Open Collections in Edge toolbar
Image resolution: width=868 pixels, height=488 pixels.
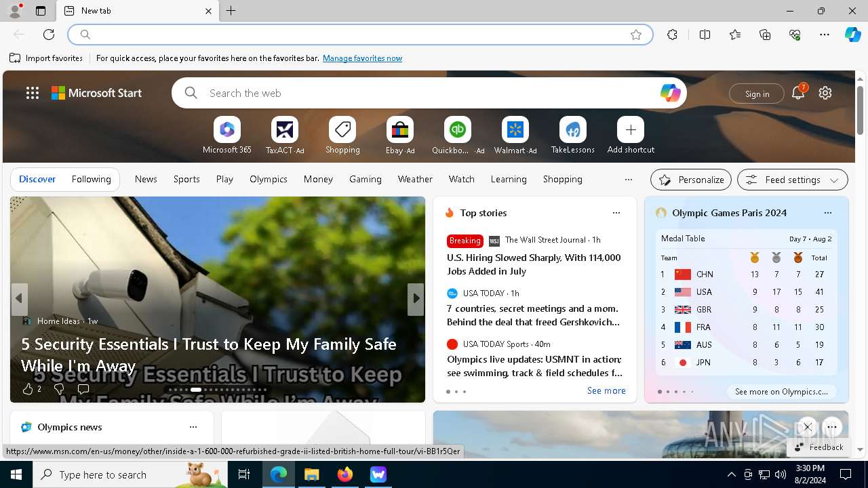coord(765,35)
